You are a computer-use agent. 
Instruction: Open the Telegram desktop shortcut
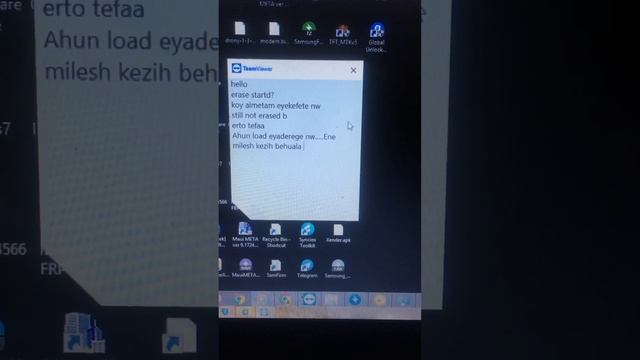point(307,268)
